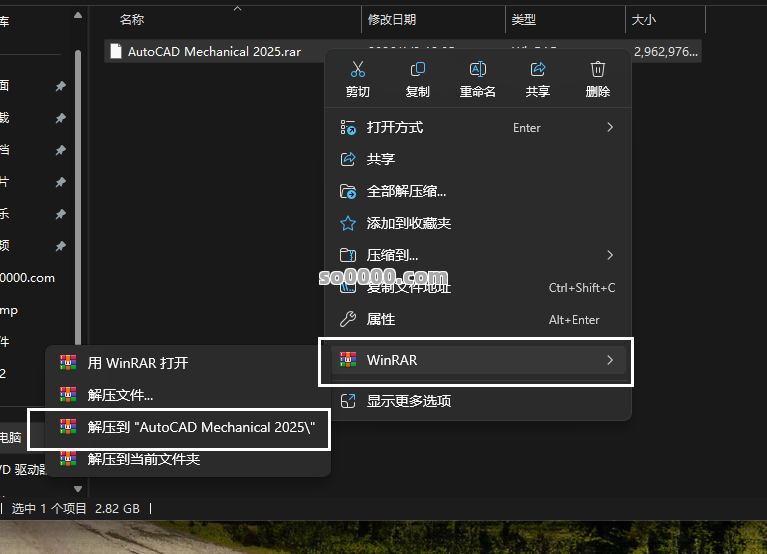Click the Share icon in top row
This screenshot has width=767, height=554.
click(537, 69)
